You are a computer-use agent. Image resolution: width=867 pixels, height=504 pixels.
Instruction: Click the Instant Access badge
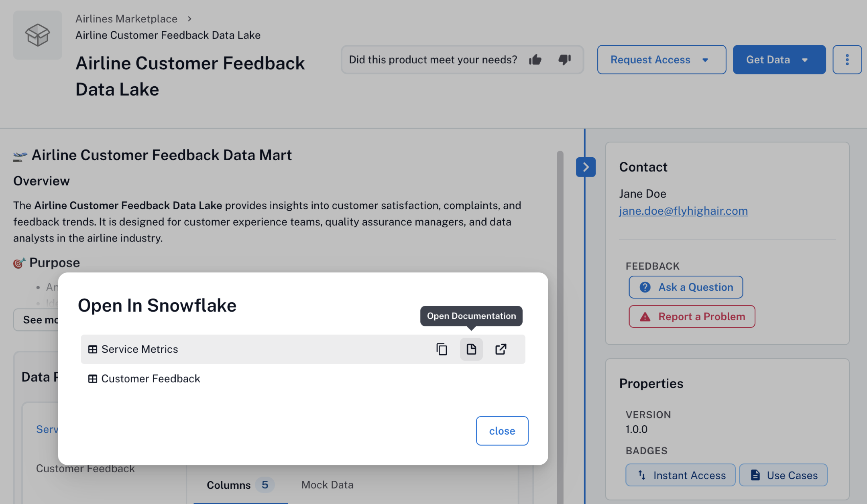point(680,475)
